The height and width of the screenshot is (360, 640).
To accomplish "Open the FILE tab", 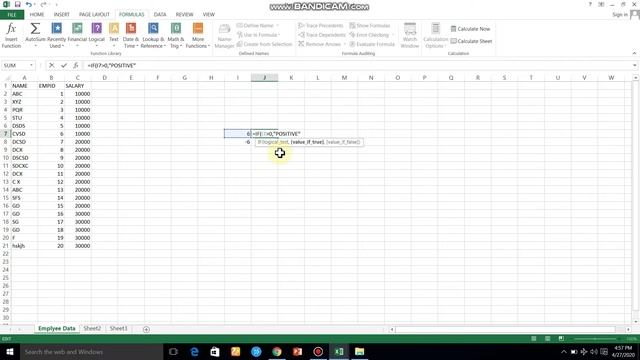I will coord(12,15).
